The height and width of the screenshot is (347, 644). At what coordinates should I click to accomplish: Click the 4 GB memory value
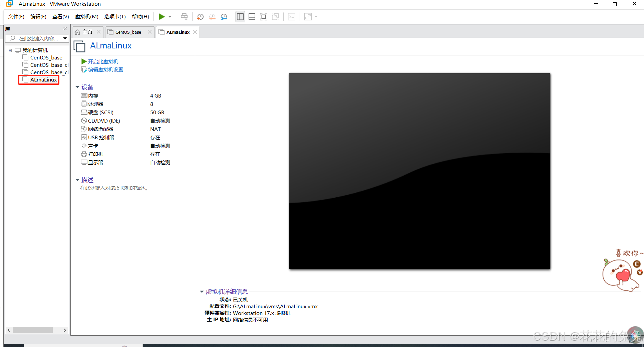point(156,96)
